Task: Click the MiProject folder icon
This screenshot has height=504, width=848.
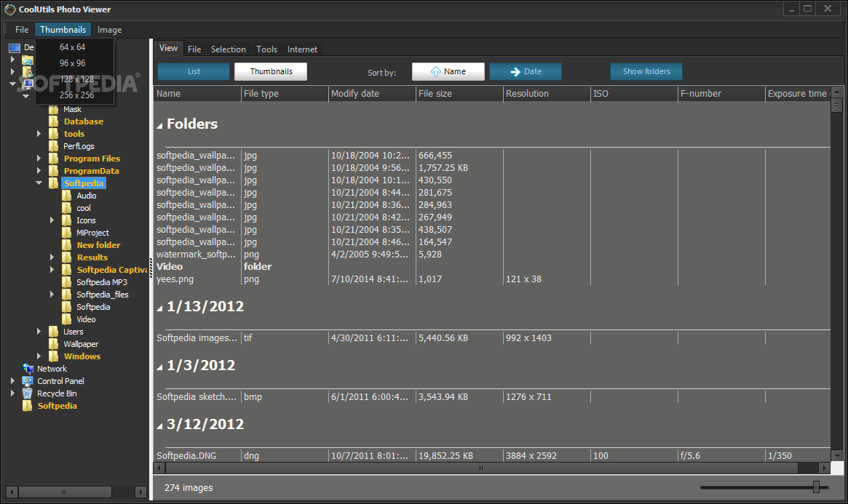Action: click(x=66, y=233)
